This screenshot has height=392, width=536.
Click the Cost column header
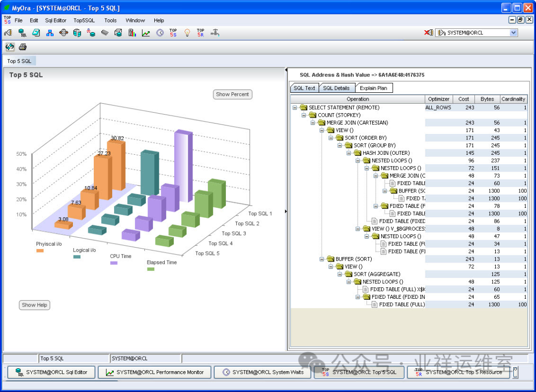point(464,99)
